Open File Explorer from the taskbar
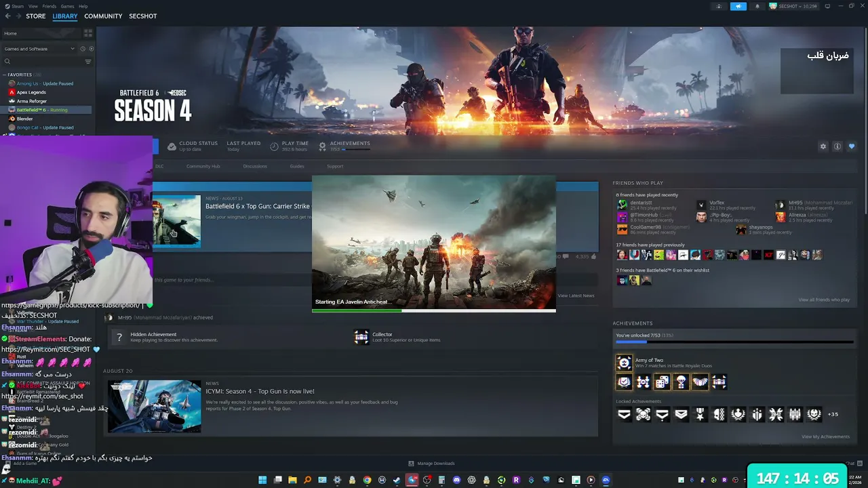Viewport: 868px width, 488px height. tap(292, 481)
